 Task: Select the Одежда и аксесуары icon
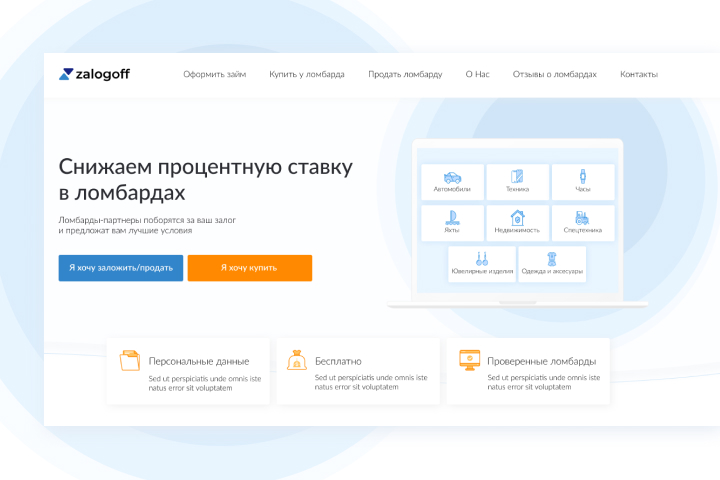[552, 259]
